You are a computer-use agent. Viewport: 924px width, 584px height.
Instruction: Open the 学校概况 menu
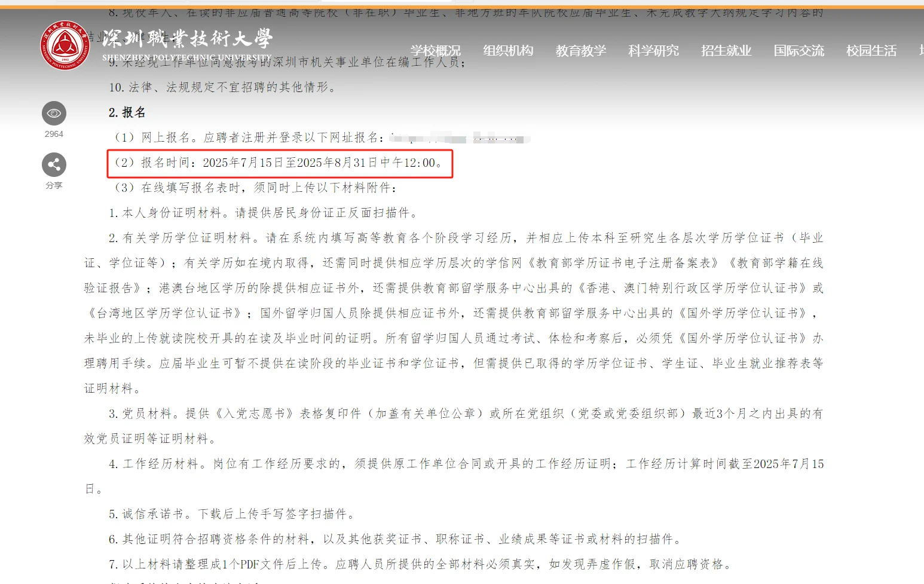point(436,51)
